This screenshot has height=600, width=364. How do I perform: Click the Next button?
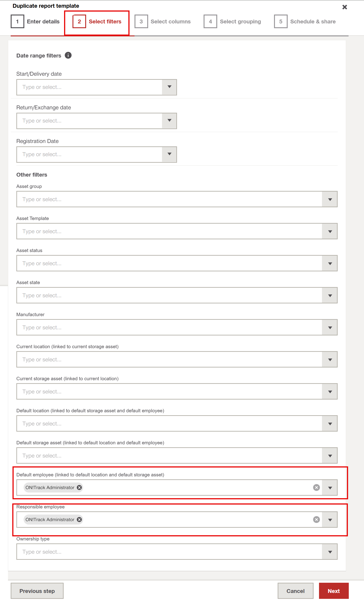click(x=333, y=591)
